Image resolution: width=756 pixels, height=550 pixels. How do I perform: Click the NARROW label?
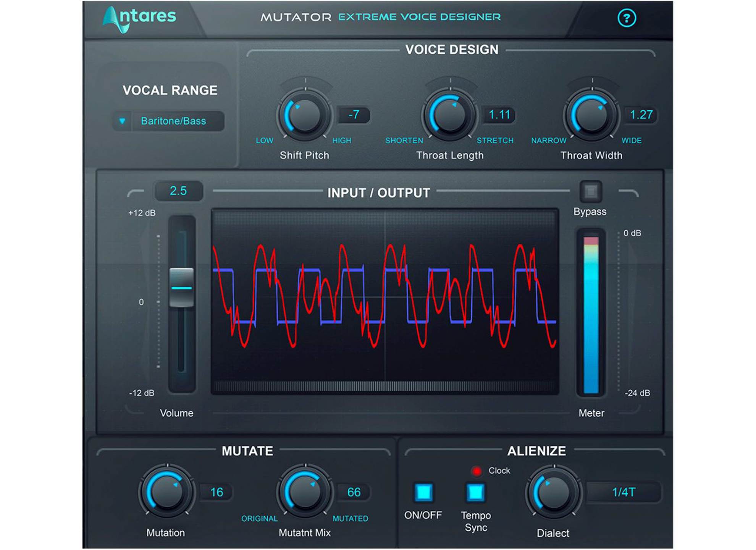click(549, 141)
